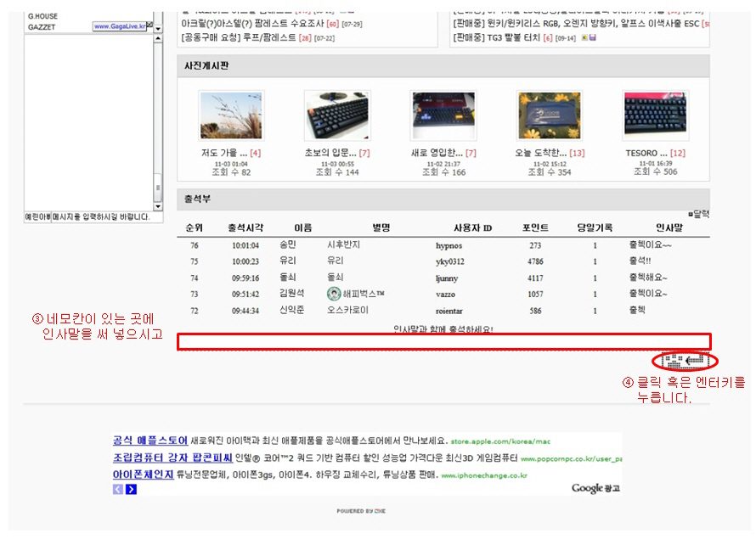Click user ID roientar in attendance table

click(449, 311)
